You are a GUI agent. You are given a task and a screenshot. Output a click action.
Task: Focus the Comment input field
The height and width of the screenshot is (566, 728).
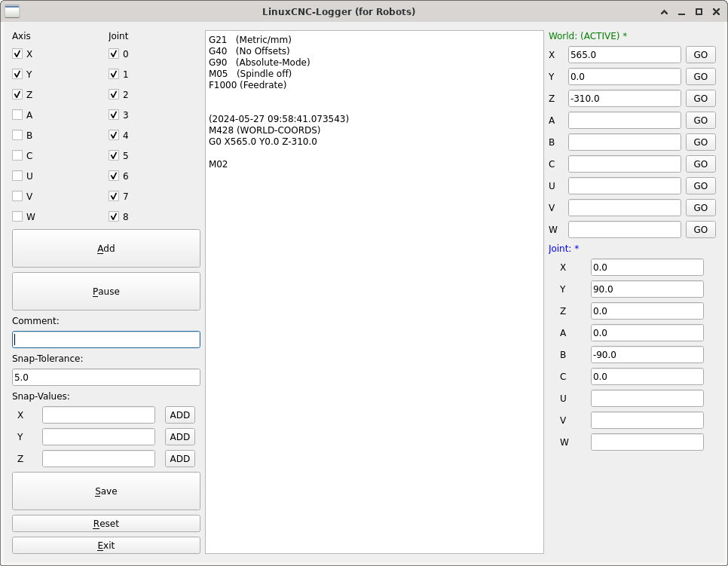pos(106,339)
